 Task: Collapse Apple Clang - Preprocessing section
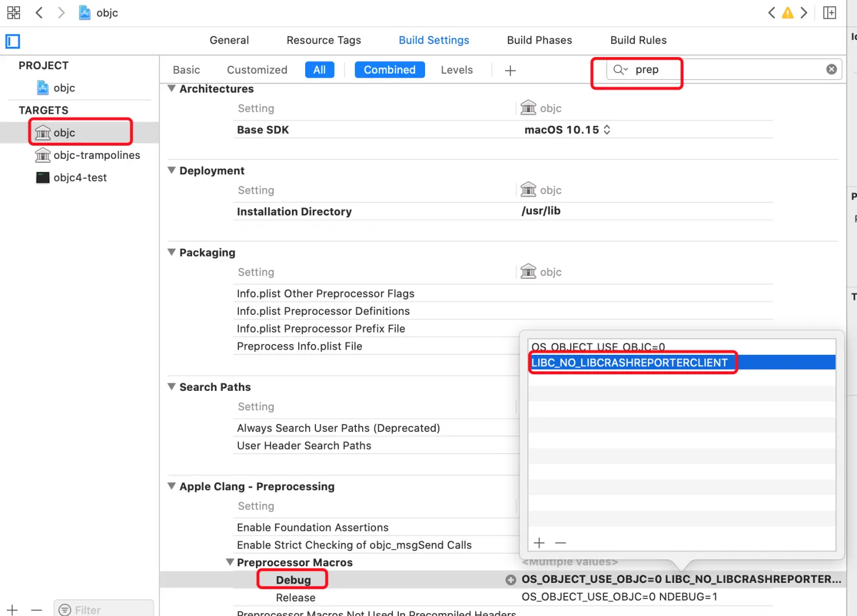point(171,486)
